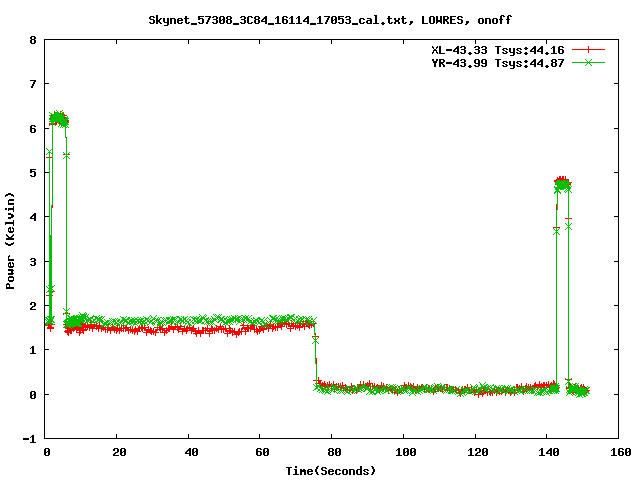Click the step drop in the data near 75 seconds

pos(316,351)
